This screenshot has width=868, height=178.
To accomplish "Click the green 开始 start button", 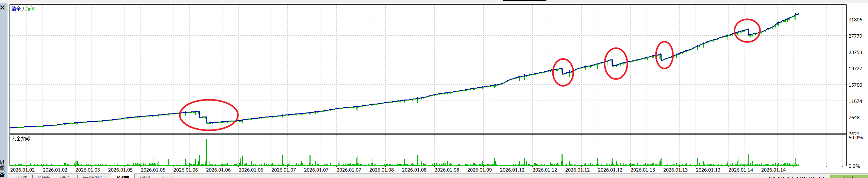I will tap(849, 177).
